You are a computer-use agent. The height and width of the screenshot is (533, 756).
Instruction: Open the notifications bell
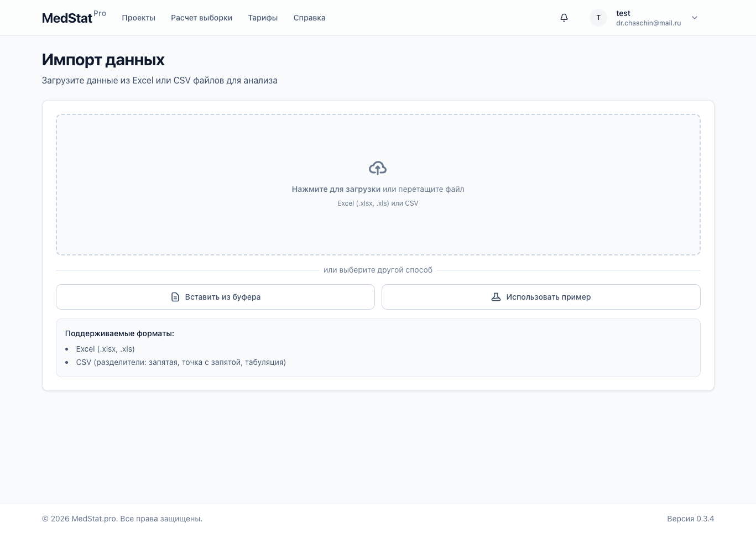point(564,18)
